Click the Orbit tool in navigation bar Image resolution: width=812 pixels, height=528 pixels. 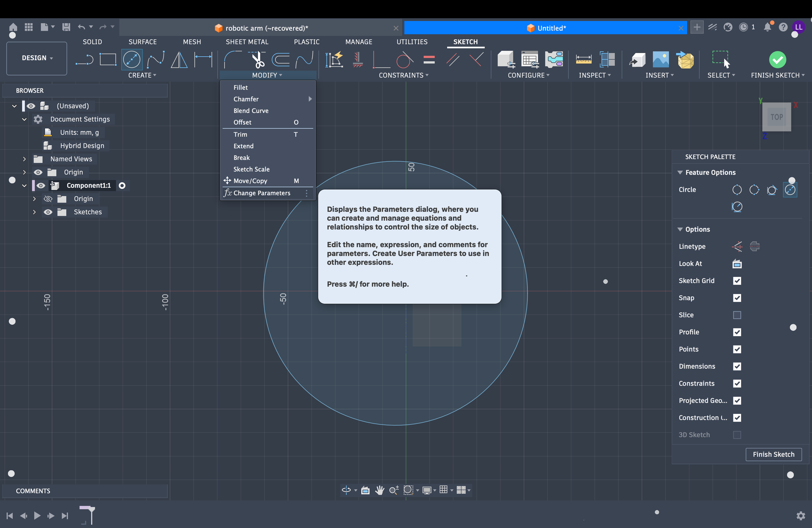click(x=346, y=490)
